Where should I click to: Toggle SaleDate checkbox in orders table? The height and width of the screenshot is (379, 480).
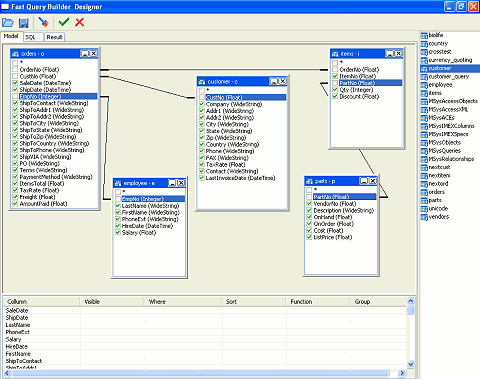[x=15, y=83]
